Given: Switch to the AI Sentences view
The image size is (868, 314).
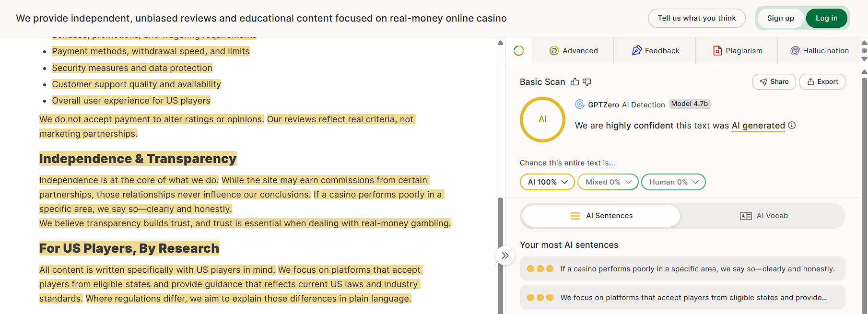Looking at the screenshot, I should (x=601, y=216).
